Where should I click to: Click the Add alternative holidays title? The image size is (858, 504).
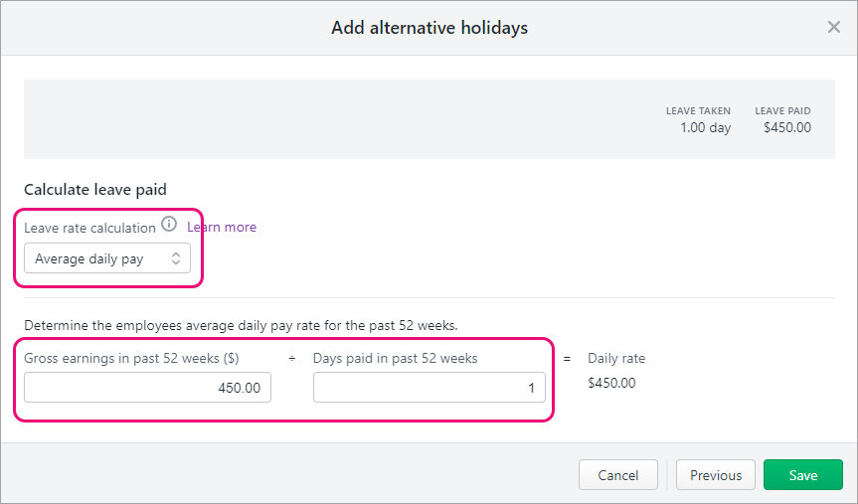[429, 28]
